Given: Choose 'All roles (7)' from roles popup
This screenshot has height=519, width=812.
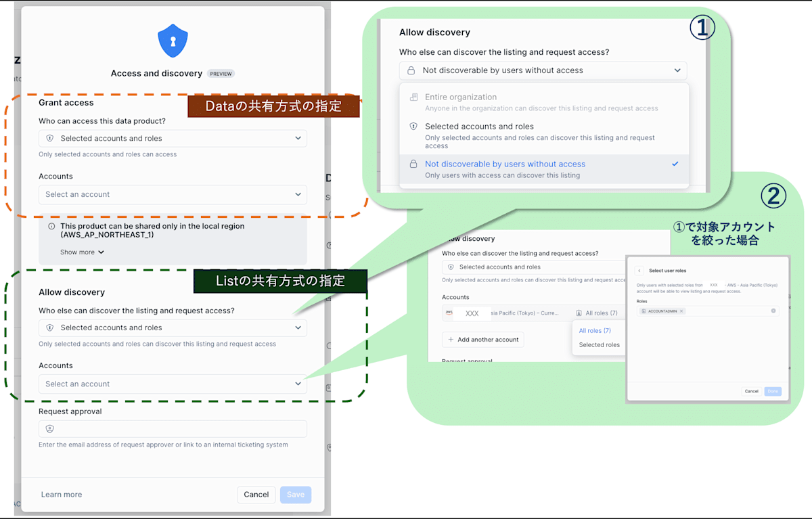Looking at the screenshot, I should click(595, 331).
